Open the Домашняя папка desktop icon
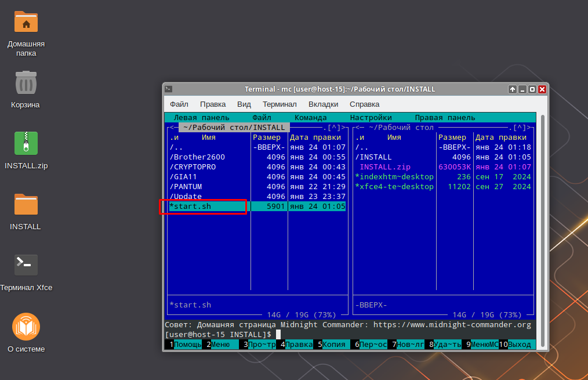 click(x=26, y=22)
